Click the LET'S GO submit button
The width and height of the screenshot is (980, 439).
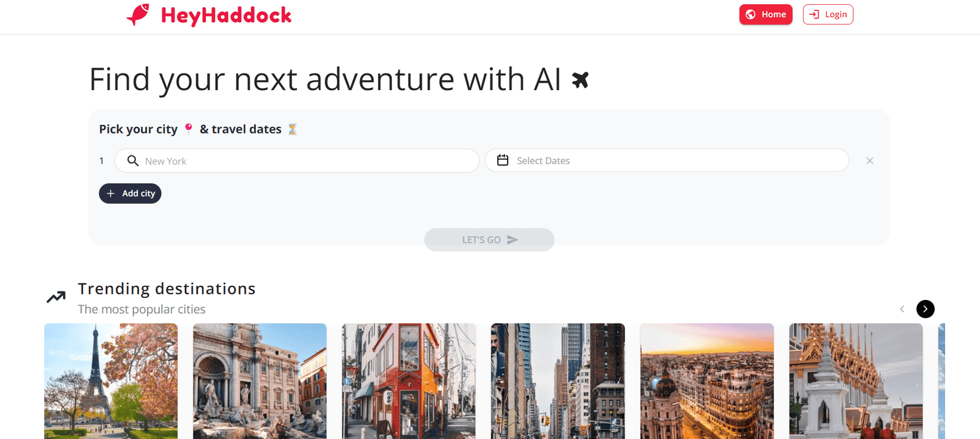pyautogui.click(x=489, y=239)
